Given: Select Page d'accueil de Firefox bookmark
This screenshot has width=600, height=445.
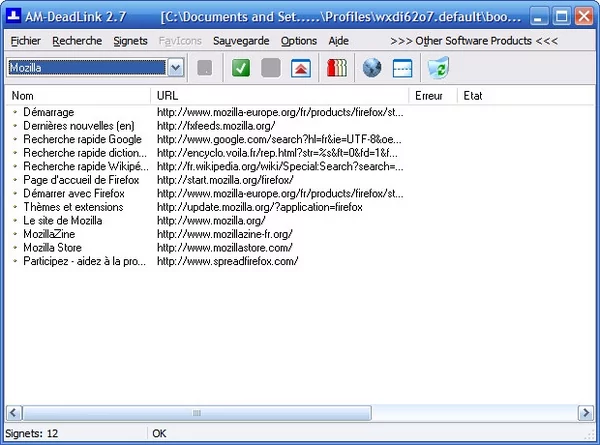Looking at the screenshot, I should pyautogui.click(x=81, y=180).
